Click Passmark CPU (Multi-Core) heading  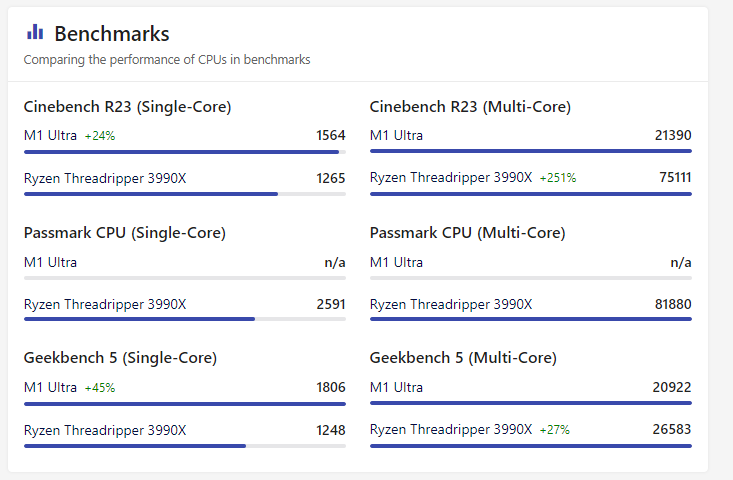pyautogui.click(x=467, y=233)
